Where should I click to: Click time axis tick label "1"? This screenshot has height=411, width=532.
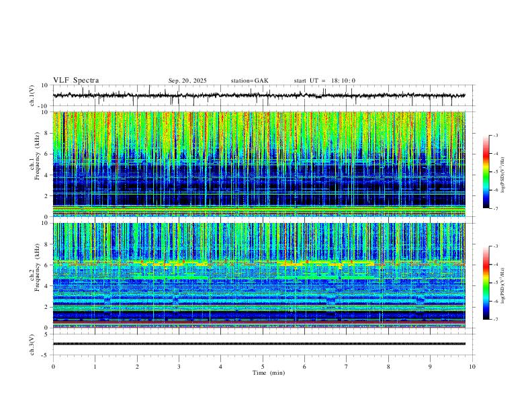pos(95,367)
